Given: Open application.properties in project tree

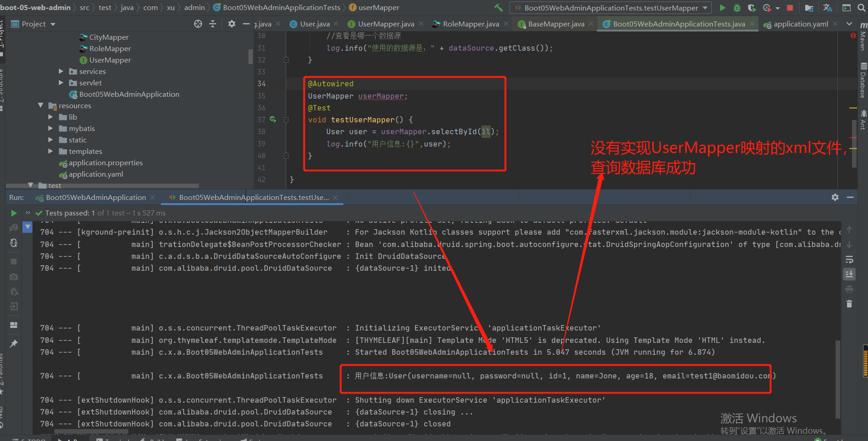Looking at the screenshot, I should tap(105, 163).
